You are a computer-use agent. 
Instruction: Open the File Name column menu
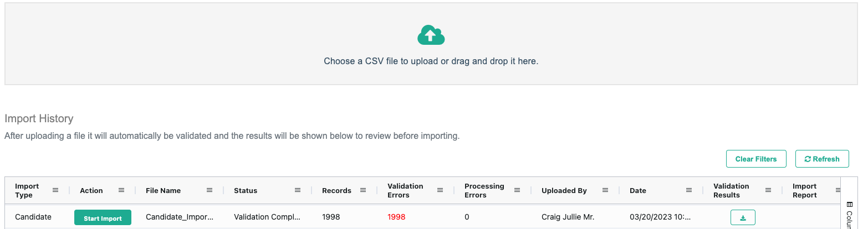(x=210, y=190)
